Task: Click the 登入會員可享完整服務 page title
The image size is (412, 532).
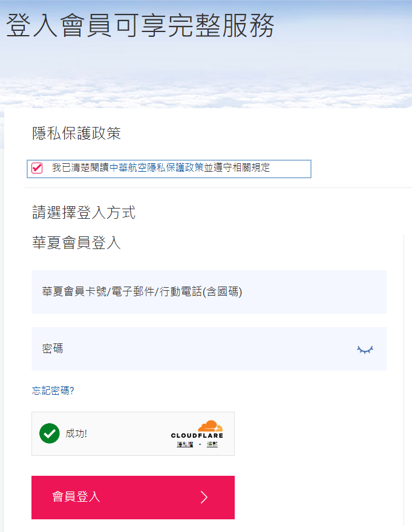Action: [140, 25]
